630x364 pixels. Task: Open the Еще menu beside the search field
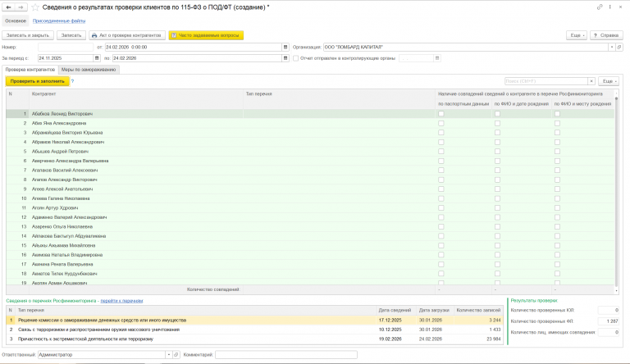(609, 81)
